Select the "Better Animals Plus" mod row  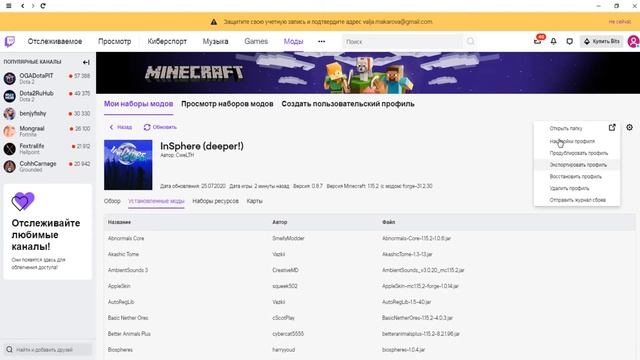tap(369, 334)
